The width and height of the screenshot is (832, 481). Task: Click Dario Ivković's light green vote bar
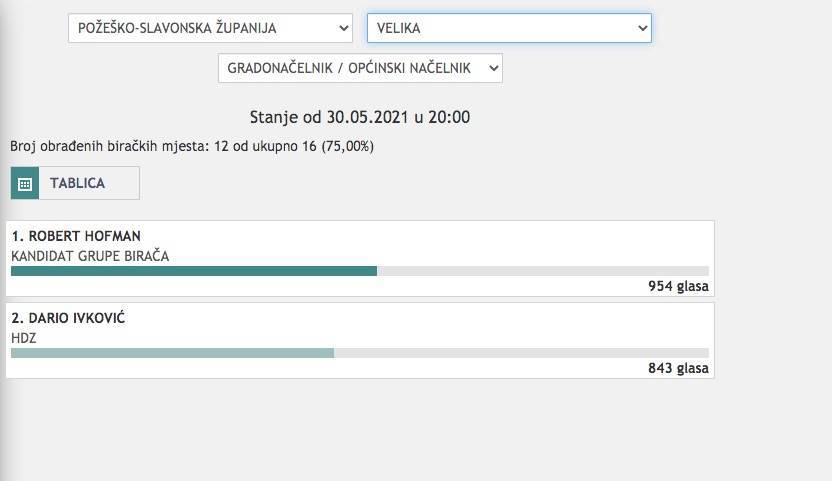point(172,353)
